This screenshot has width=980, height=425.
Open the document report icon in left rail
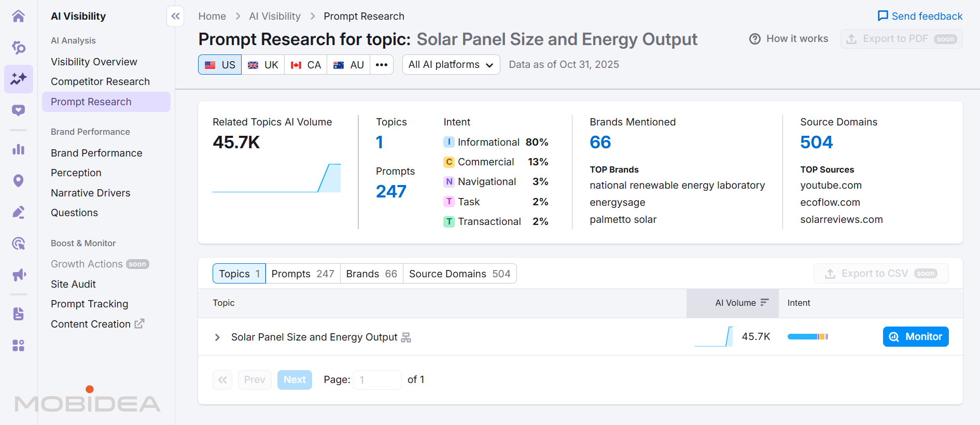[19, 314]
